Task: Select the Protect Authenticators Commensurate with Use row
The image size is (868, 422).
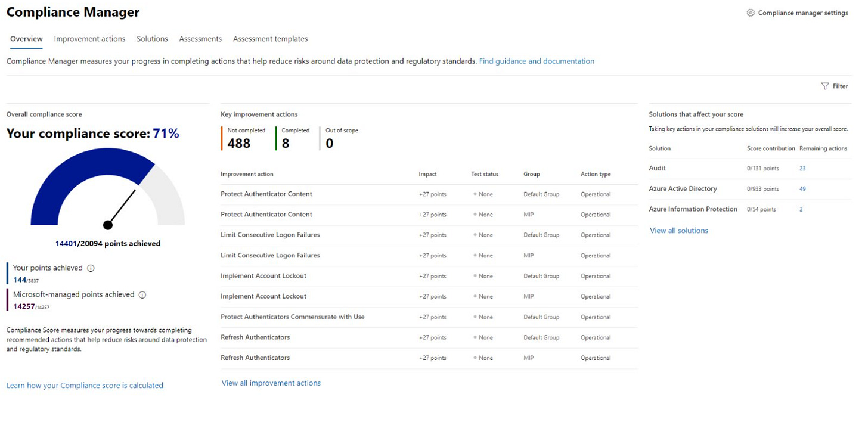Action: 293,316
